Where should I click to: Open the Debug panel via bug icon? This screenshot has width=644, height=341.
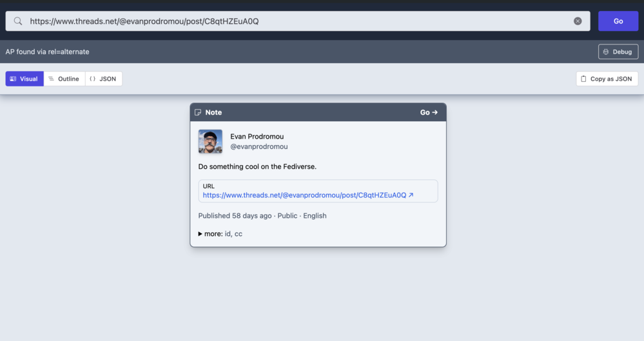[x=606, y=52]
